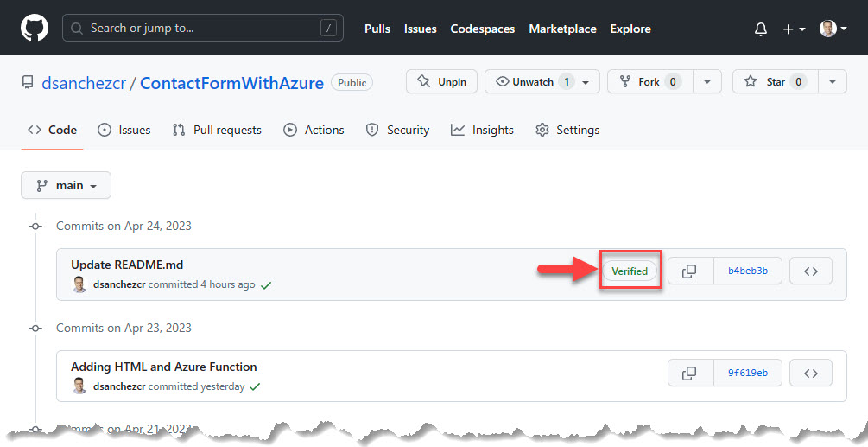868x447 pixels.
Task: Switch to the Actions tab
Action: coord(314,130)
